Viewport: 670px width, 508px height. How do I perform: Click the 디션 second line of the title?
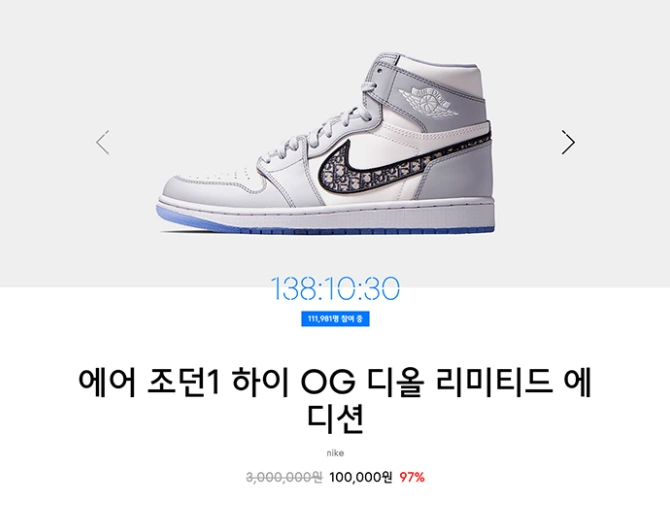point(335,419)
